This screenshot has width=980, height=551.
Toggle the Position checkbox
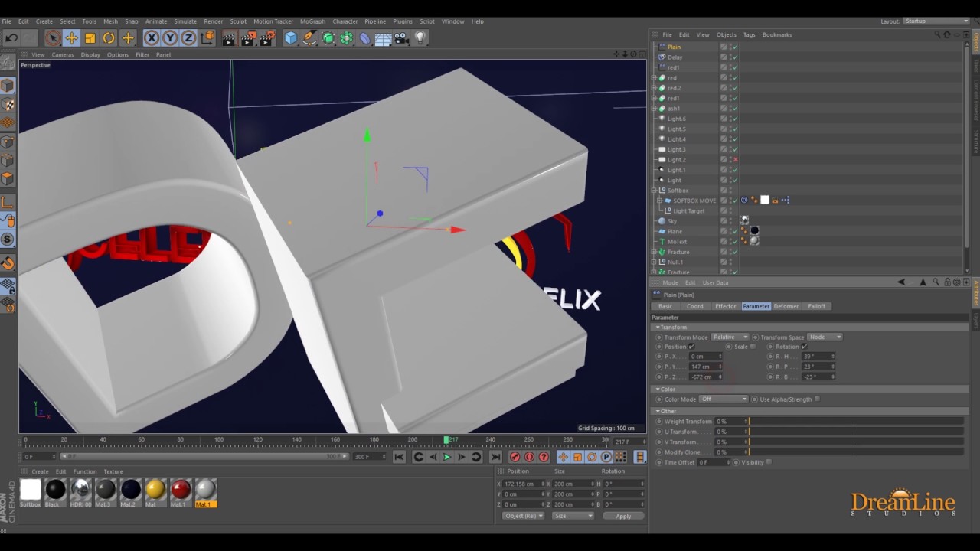(x=691, y=347)
